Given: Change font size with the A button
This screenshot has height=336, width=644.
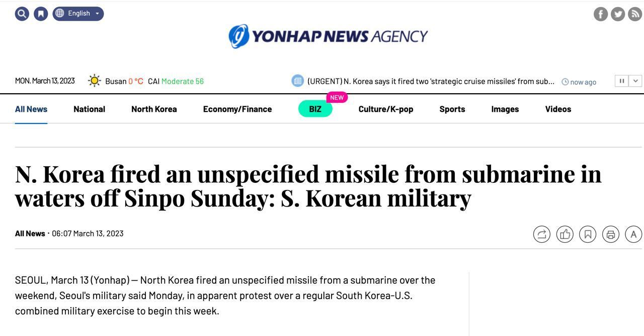Looking at the screenshot, I should [x=633, y=234].
